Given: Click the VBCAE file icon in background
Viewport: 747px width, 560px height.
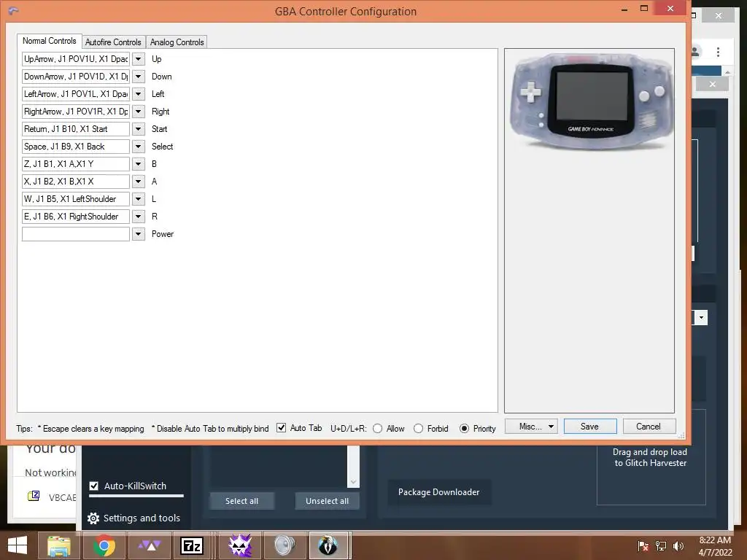Looking at the screenshot, I should click(34, 497).
